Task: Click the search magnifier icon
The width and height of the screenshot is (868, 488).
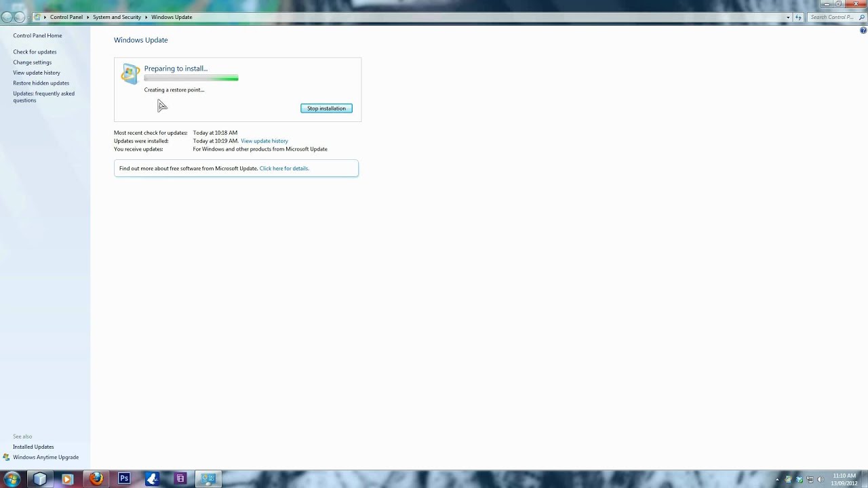Action: point(861,17)
